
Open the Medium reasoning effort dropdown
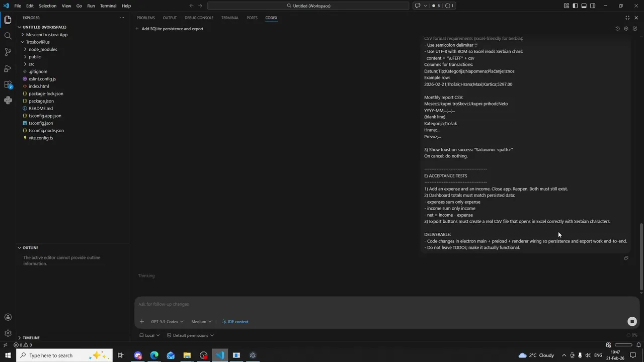pos(201,322)
